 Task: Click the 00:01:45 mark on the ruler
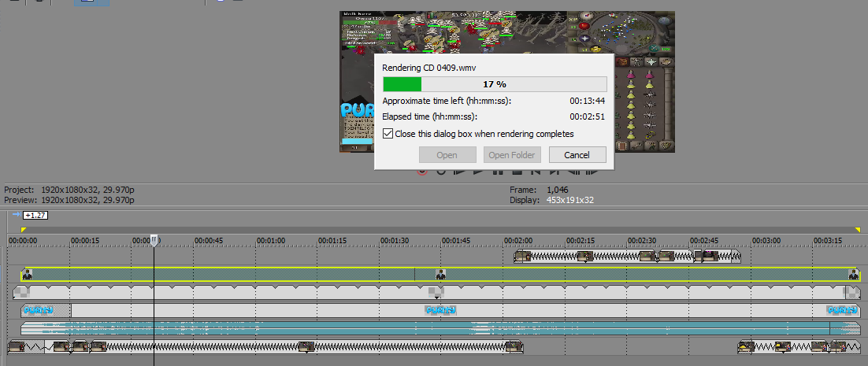(x=457, y=241)
